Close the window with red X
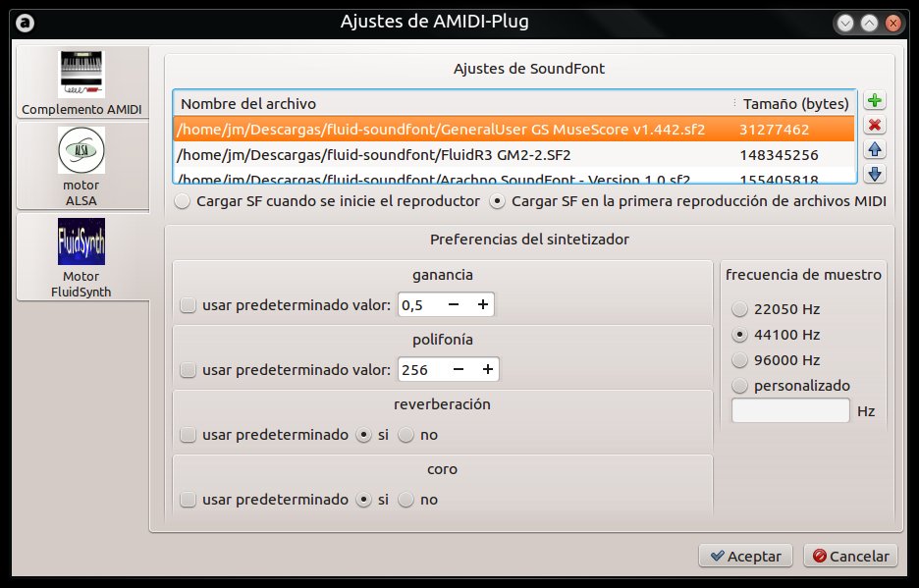Screen dimensions: 919x588 pyautogui.click(x=893, y=24)
